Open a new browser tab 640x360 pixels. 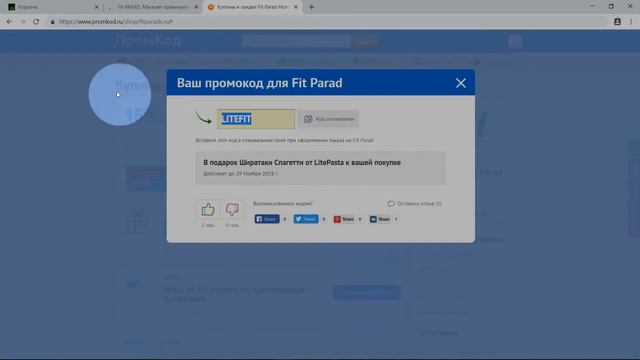pyautogui.click(x=311, y=7)
